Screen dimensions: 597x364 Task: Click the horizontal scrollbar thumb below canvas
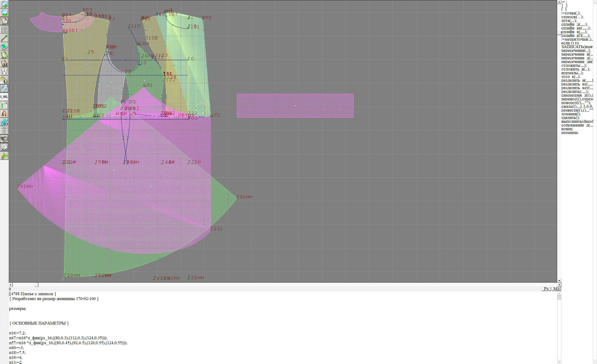point(36,285)
